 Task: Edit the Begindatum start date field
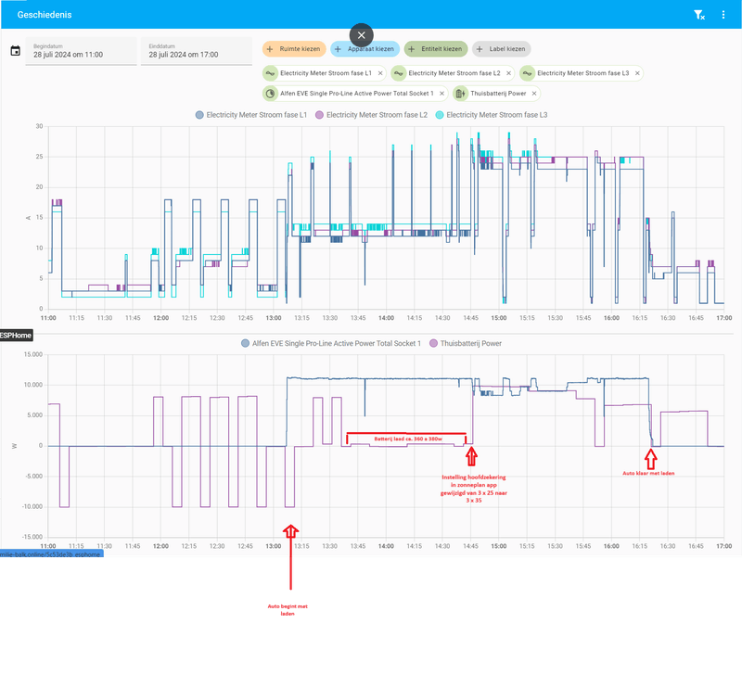[x=81, y=51]
